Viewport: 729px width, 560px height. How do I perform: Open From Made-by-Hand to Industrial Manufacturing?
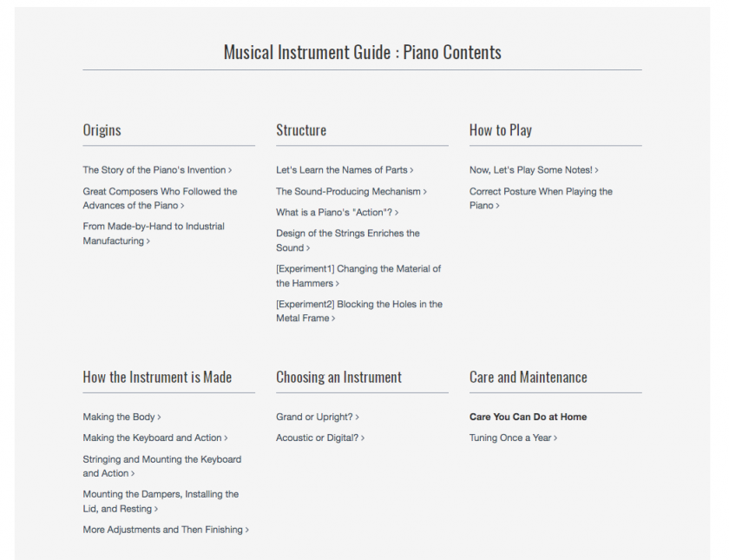[154, 234]
